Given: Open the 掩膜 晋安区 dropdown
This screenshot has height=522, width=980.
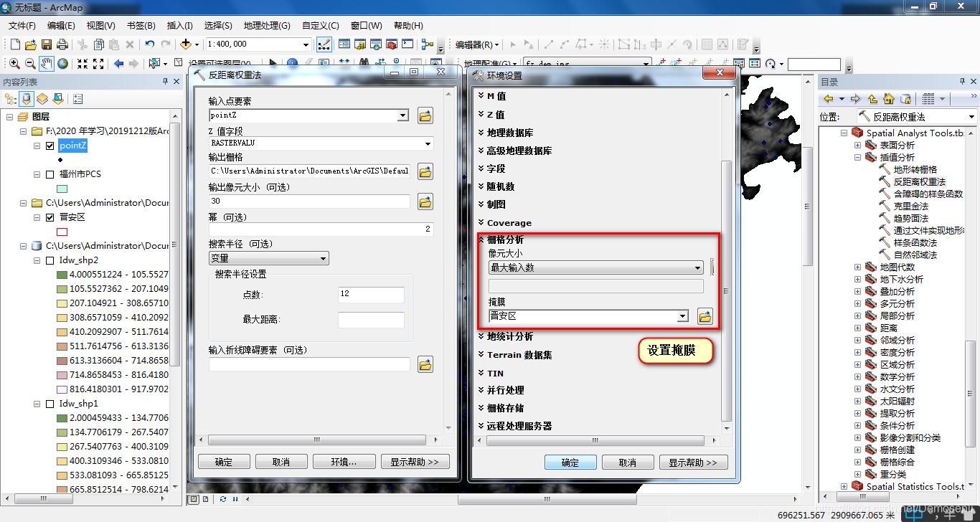Looking at the screenshot, I should (682, 316).
